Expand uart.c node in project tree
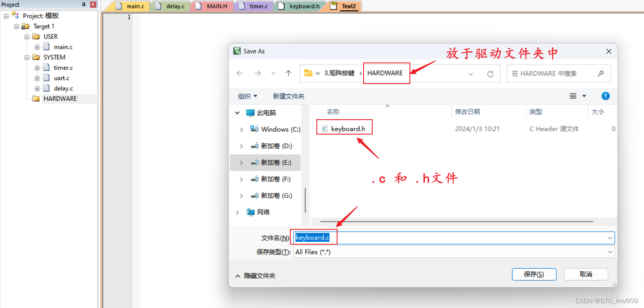 (37, 78)
